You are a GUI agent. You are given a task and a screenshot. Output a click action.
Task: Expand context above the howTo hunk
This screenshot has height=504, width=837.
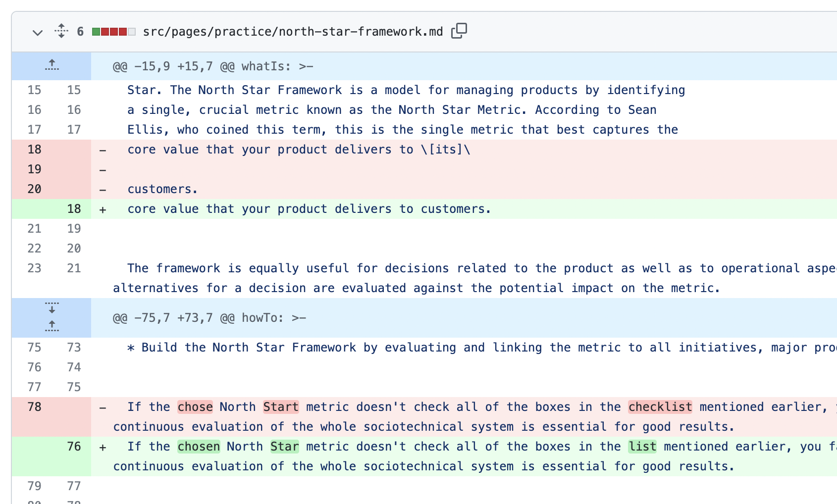click(x=52, y=326)
